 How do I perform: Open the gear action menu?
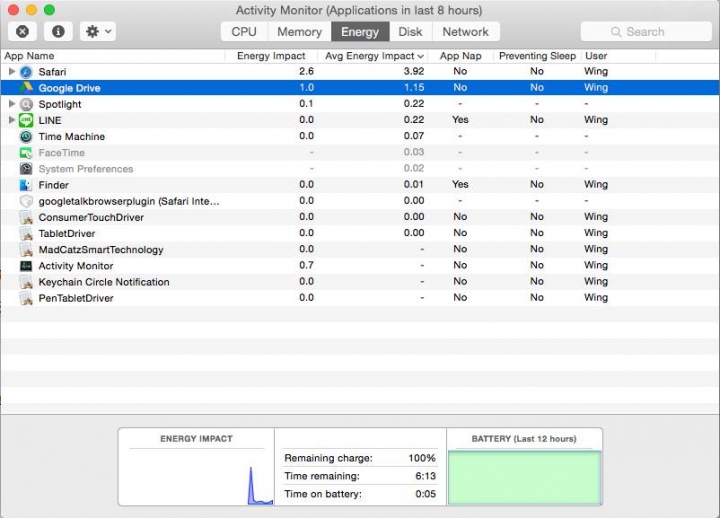coord(98,32)
